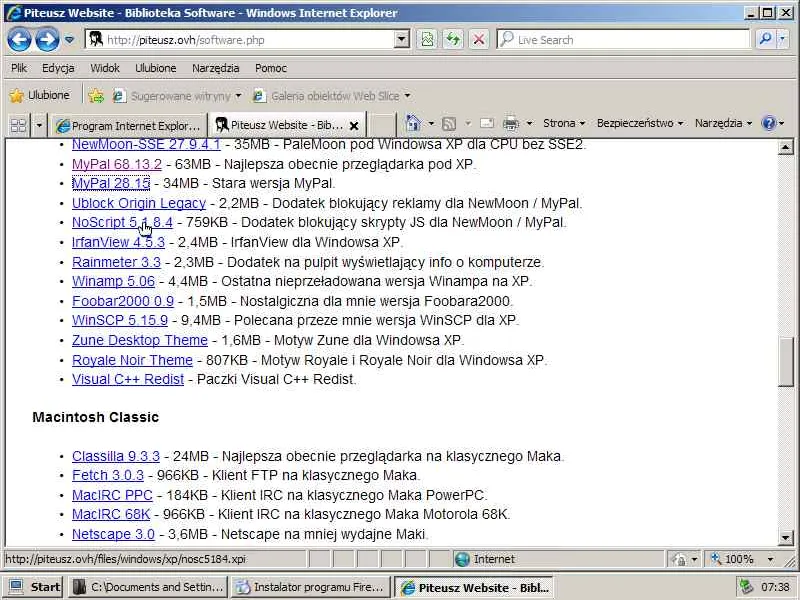
Task: Open Foobar2000 0.9 link
Action: point(123,301)
